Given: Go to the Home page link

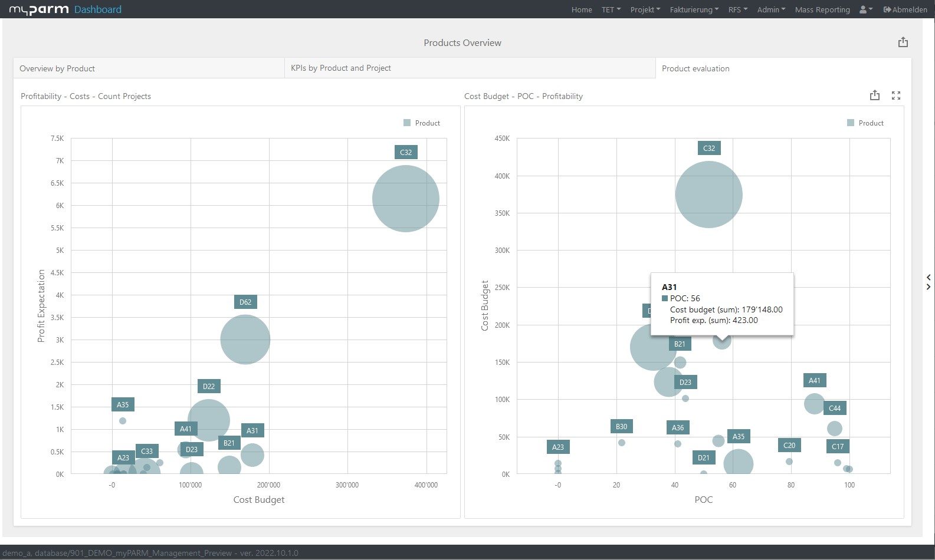Looking at the screenshot, I should pyautogui.click(x=581, y=9).
